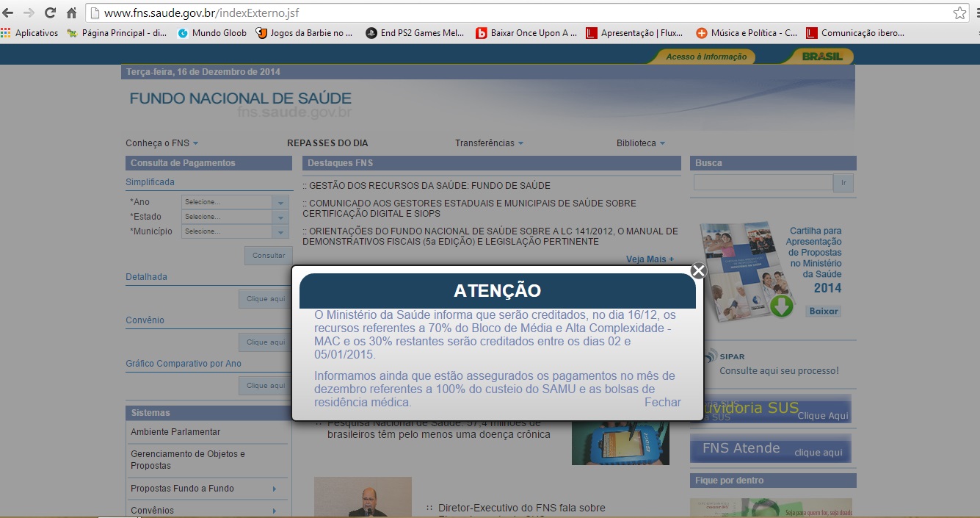Open the Diretor-Executivo do FNS news item
This screenshot has height=518, width=980.
(x=521, y=508)
